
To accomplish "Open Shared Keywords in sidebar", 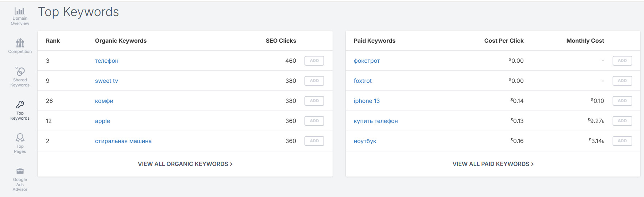I will click(20, 77).
